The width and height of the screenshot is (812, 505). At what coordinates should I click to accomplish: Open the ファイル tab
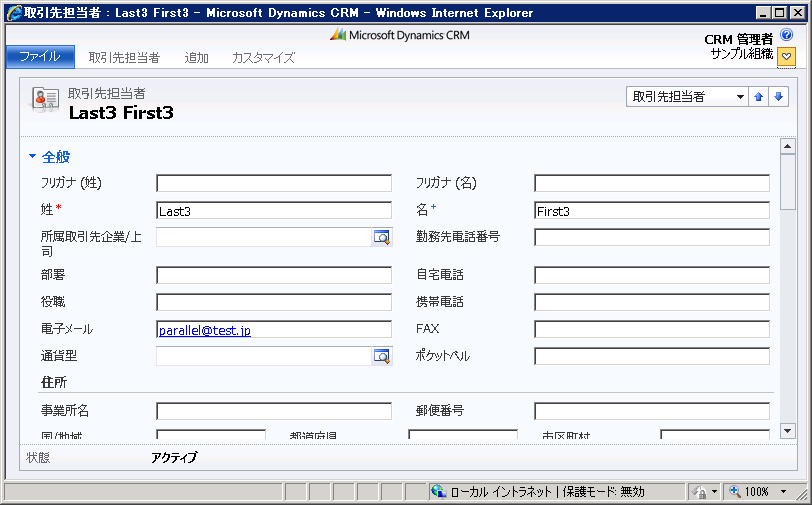[x=40, y=56]
